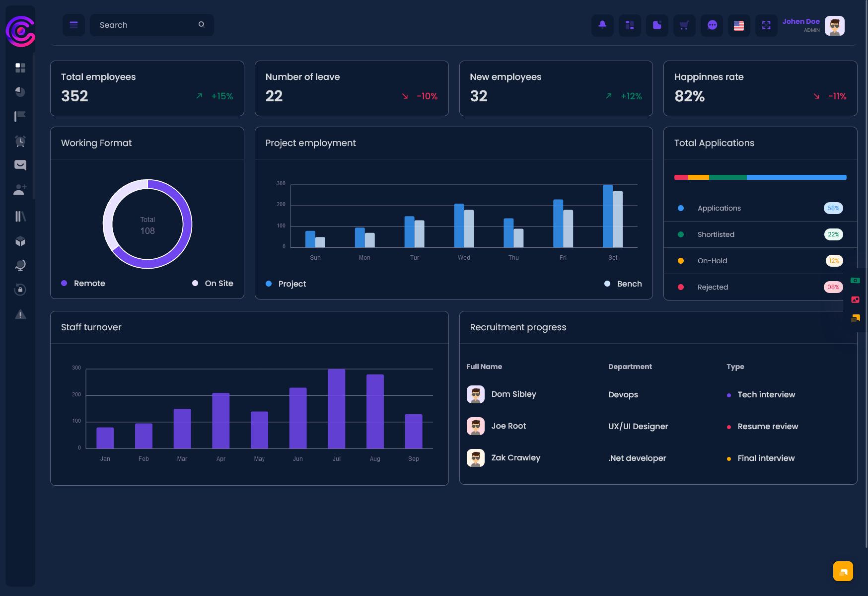Toggle the Remote legend in Working Format
The height and width of the screenshot is (596, 868).
point(83,283)
